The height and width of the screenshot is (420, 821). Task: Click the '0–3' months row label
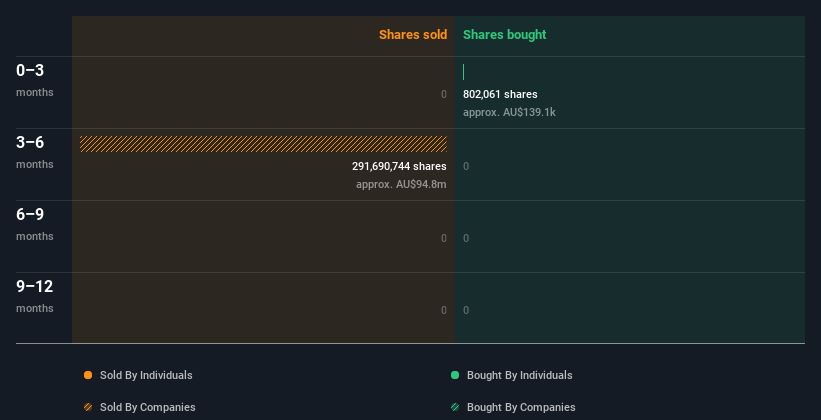pyautogui.click(x=30, y=71)
